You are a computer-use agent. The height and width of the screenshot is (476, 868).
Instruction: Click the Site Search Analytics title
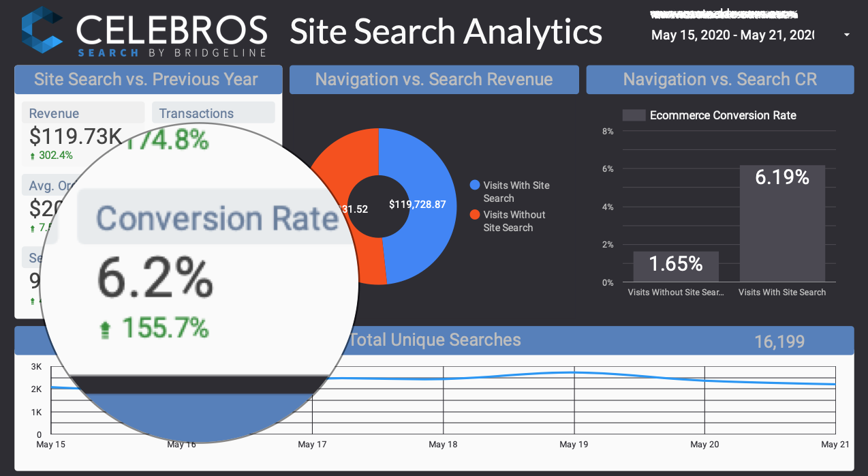(x=446, y=31)
